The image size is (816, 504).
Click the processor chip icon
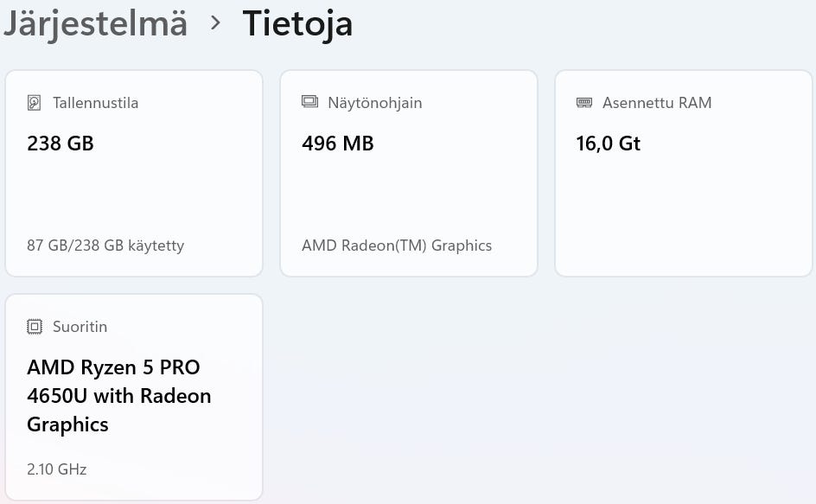35,327
